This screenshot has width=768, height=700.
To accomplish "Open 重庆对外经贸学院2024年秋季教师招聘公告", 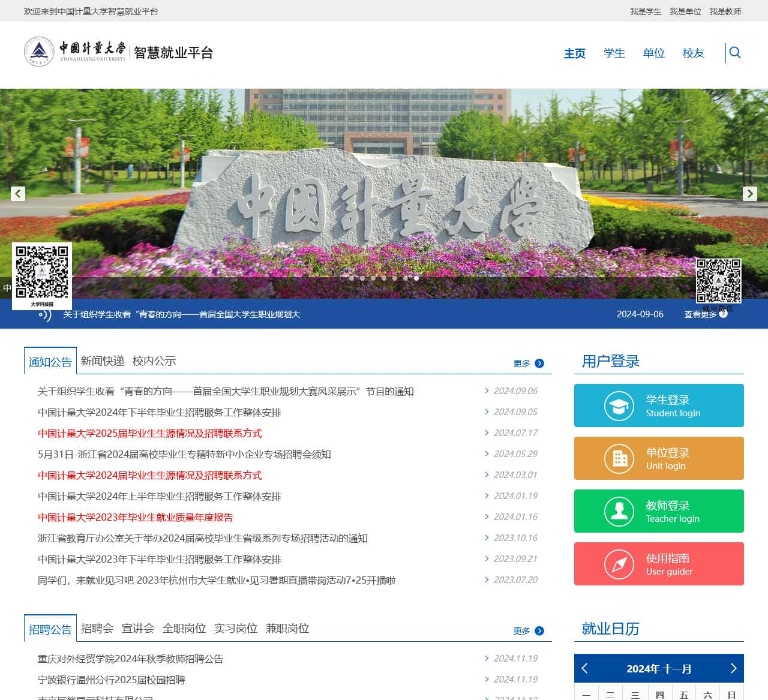I will point(131,659).
